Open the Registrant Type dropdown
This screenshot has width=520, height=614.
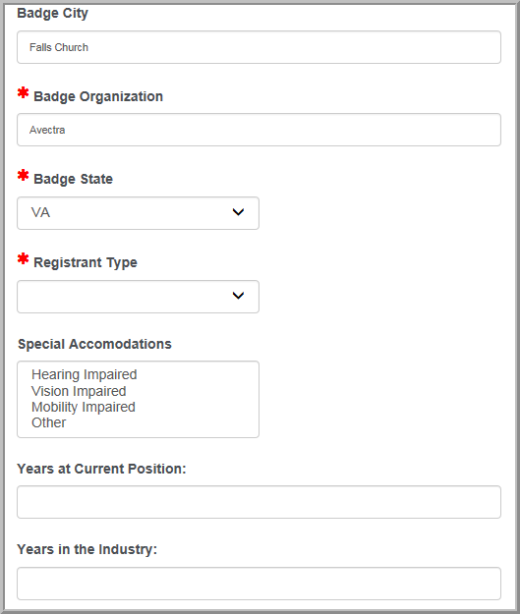pos(138,296)
